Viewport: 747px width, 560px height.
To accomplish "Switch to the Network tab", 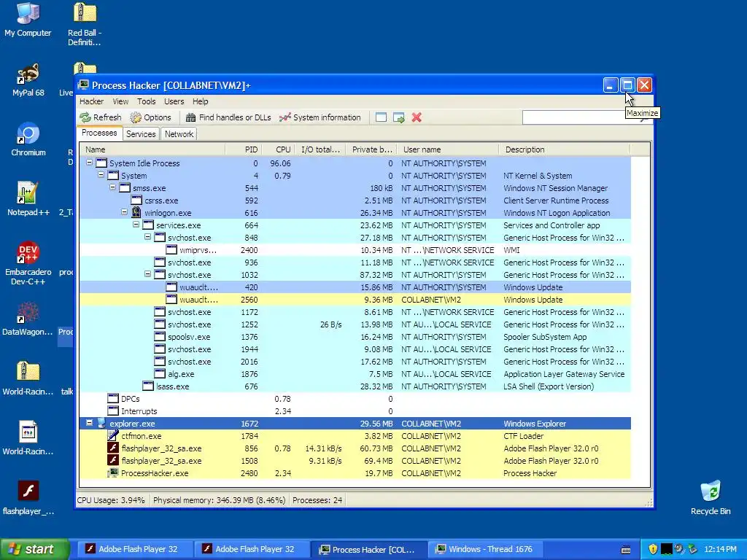I will click(179, 134).
